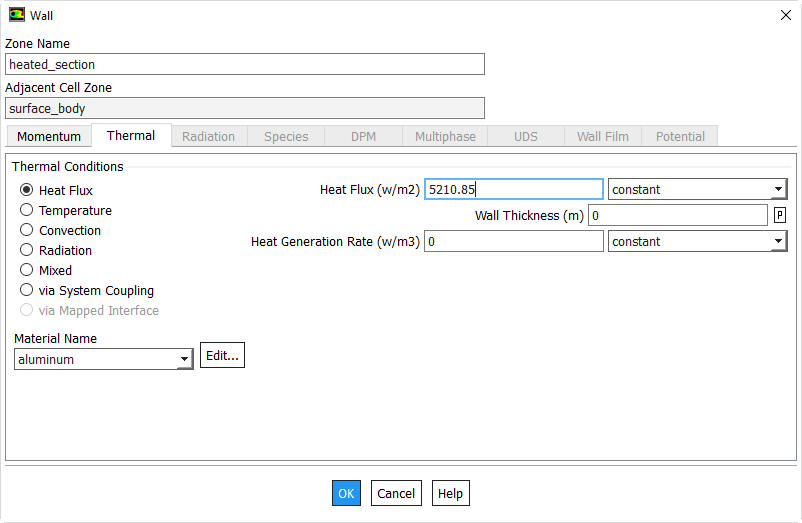Click the Wall Thickness (m) label
This screenshot has height=523, width=802.
pyautogui.click(x=529, y=216)
